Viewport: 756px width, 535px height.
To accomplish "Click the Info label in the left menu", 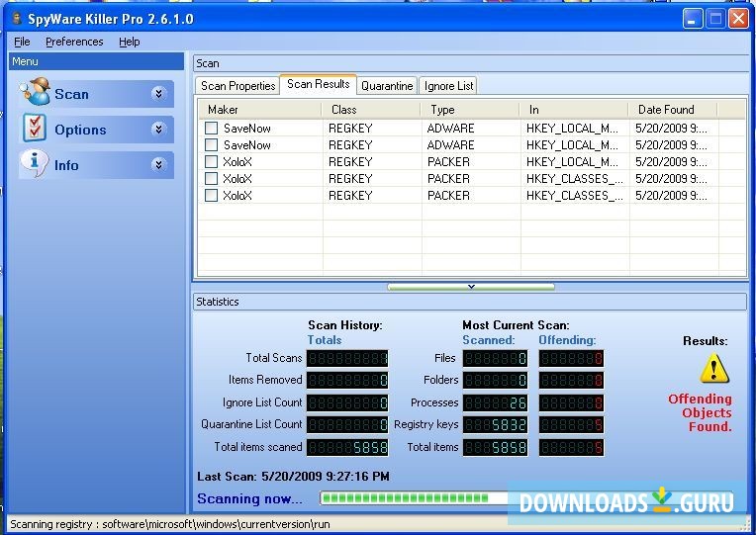I will (x=66, y=165).
